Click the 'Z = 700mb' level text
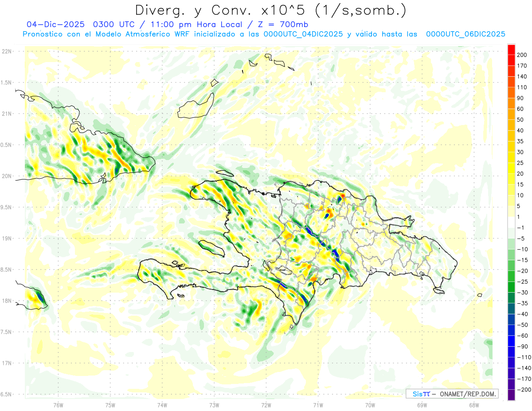The width and height of the screenshot is (532, 411). (x=280, y=24)
